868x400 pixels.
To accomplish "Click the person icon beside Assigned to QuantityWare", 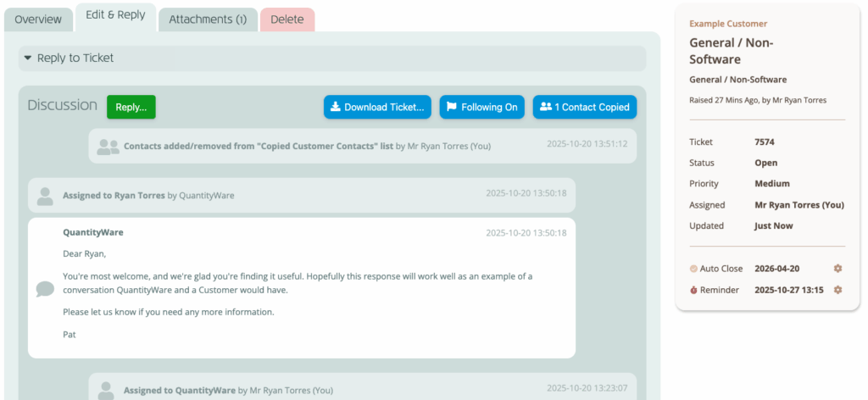I will (x=107, y=390).
